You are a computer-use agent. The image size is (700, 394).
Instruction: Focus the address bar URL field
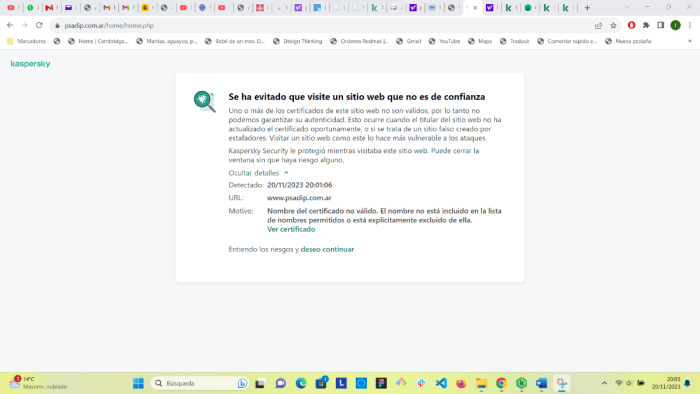pyautogui.click(x=326, y=25)
